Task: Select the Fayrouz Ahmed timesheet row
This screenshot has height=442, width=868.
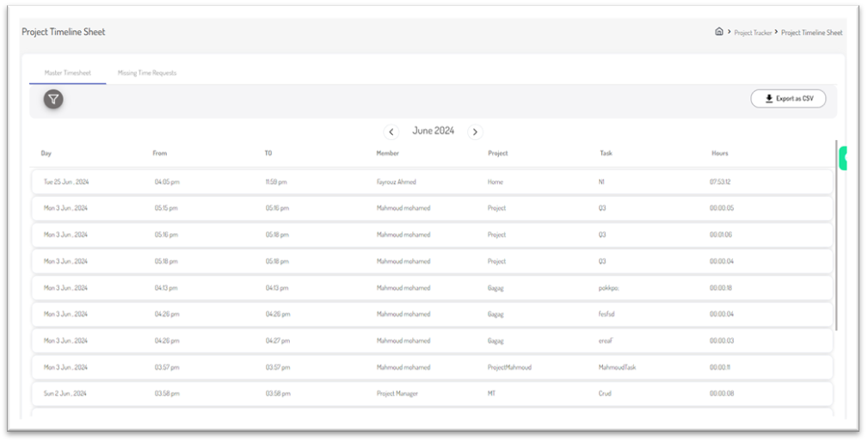Action: pyautogui.click(x=430, y=182)
